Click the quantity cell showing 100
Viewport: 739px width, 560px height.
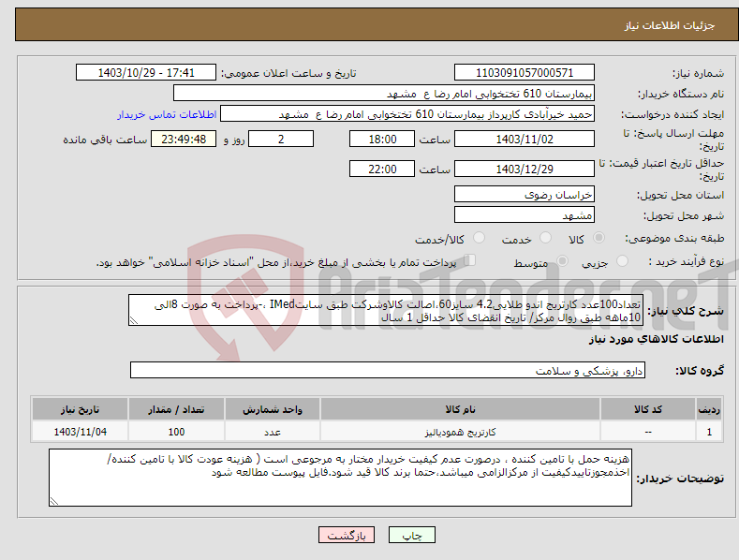tap(176, 432)
